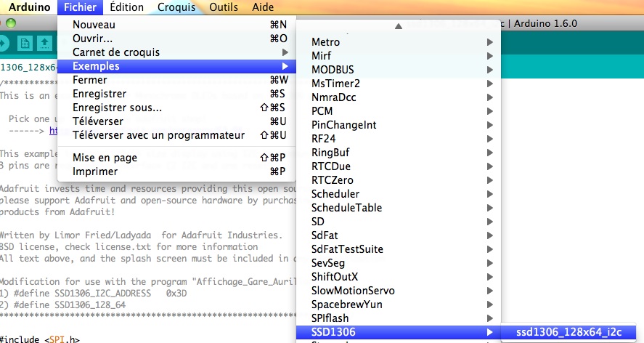
Task: Choose Enregistrer in the Fichier menu
Action: point(176,94)
